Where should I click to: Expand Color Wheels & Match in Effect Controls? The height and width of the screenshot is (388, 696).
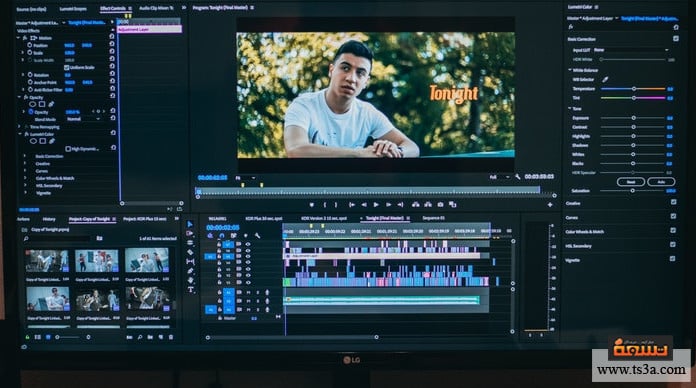[25, 178]
